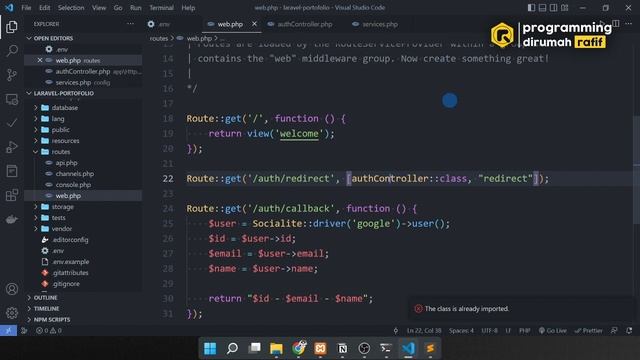
Task: Change language mode PHP in status bar
Action: [524, 331]
